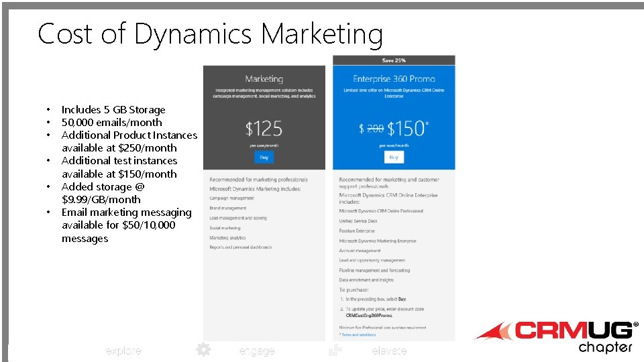Click Lead management and scoring feature
644x362 pixels.
click(x=238, y=218)
